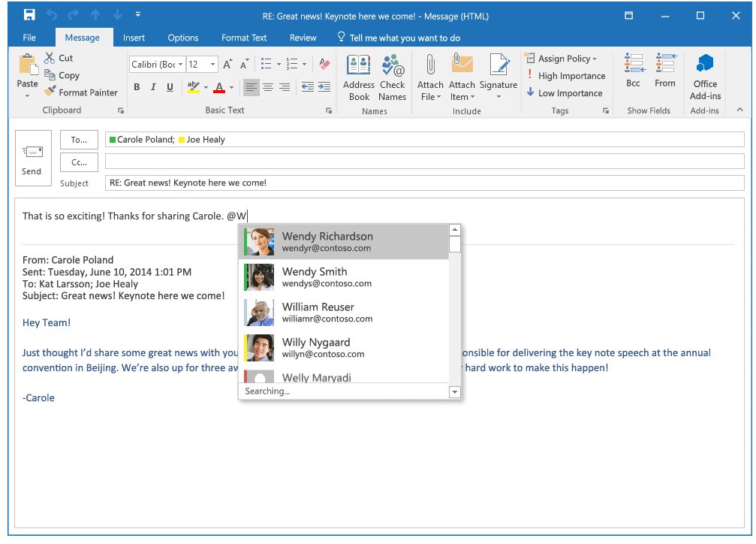The image size is (756, 544).
Task: Increase paragraph indent
Action: click(x=324, y=87)
